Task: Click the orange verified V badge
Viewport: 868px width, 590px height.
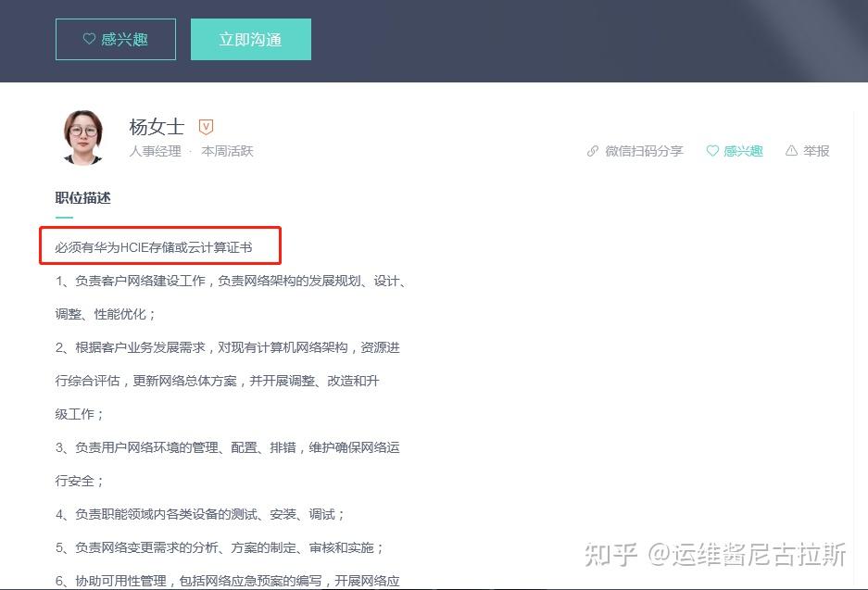Action: [206, 127]
